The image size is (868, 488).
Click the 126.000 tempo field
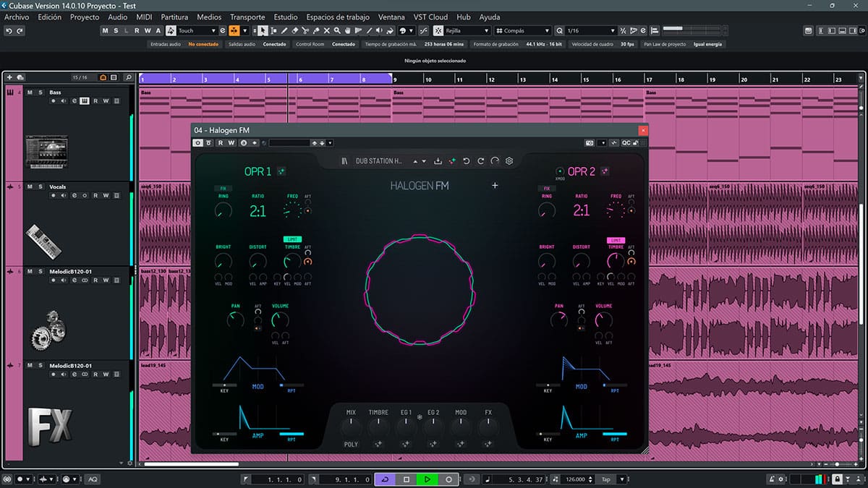577,479
